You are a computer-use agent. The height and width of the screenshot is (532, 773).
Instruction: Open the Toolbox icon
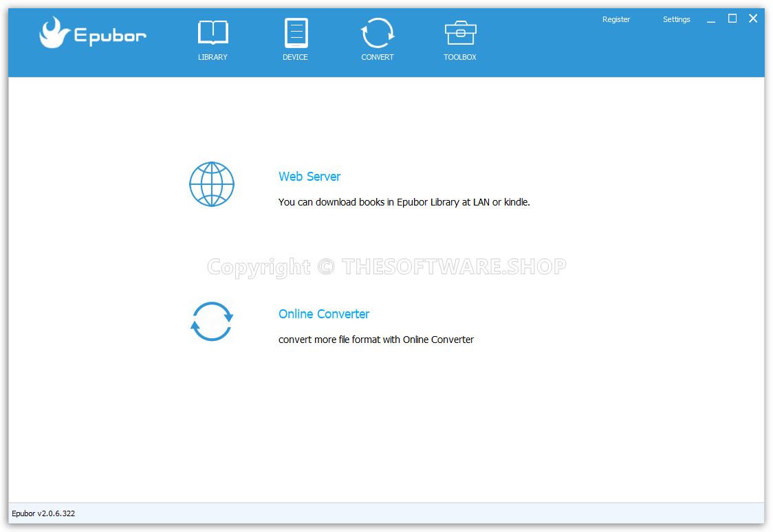(459, 32)
